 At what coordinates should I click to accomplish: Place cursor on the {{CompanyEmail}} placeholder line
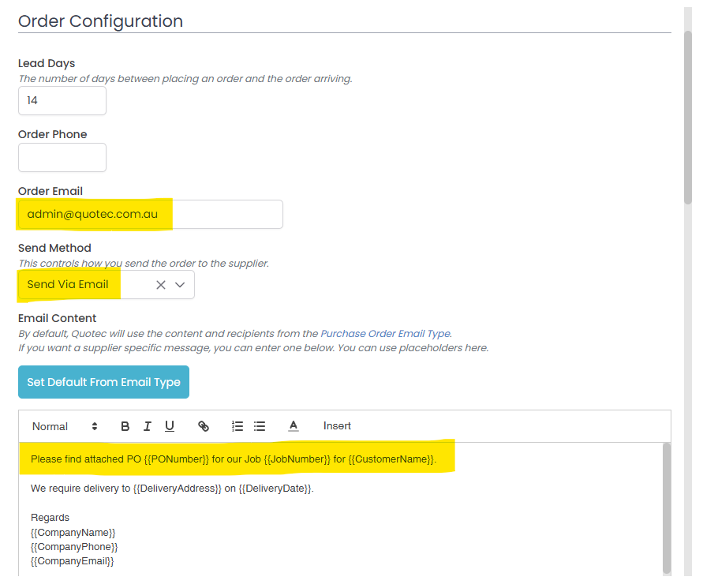click(x=73, y=561)
